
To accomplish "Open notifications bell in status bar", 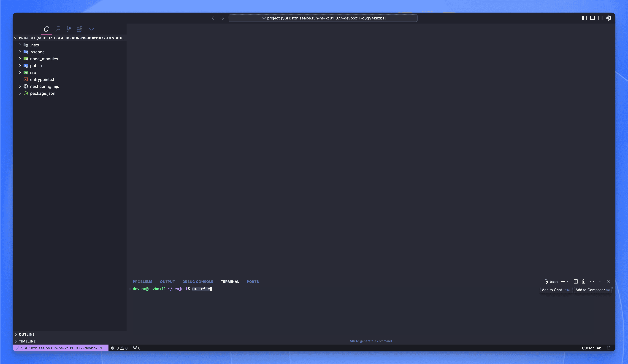I will 609,348.
